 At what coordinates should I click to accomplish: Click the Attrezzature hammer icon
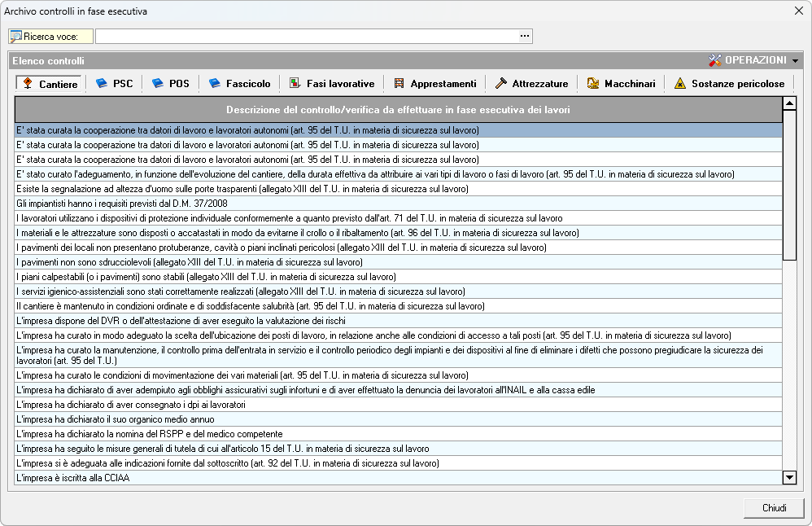tap(501, 84)
